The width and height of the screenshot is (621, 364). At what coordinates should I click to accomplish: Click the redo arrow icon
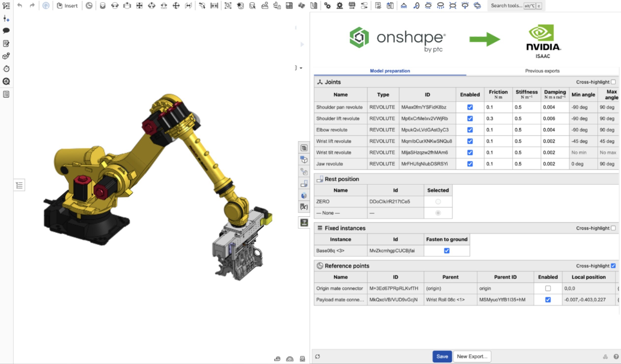(x=32, y=5)
